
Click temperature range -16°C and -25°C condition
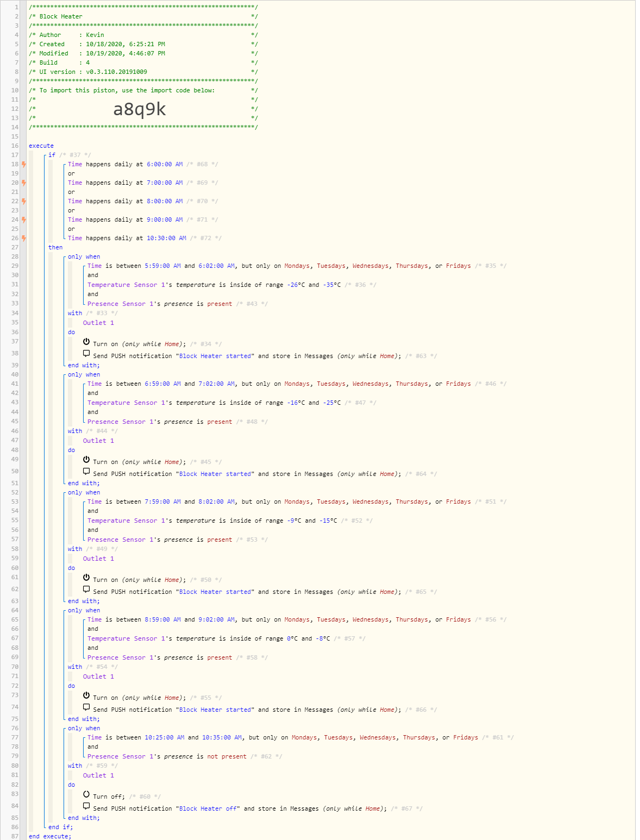tap(232, 403)
